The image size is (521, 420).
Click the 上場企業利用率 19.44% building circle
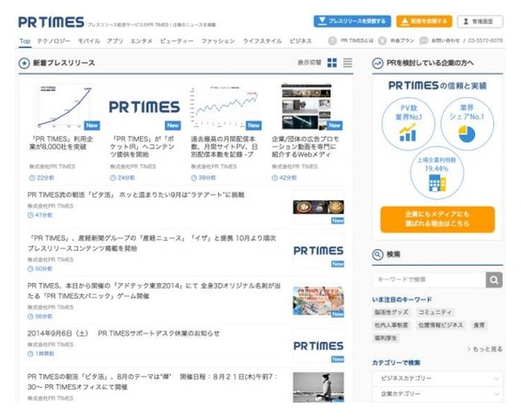[x=437, y=174]
